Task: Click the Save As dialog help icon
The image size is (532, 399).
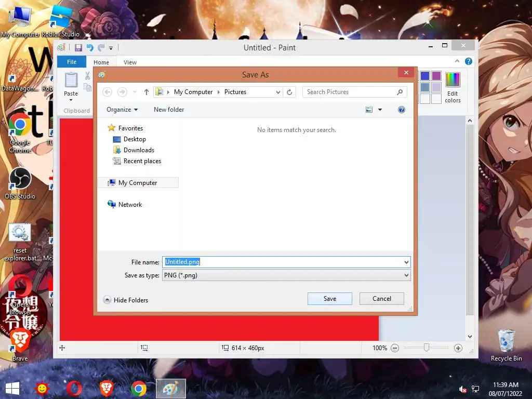Action: (402, 110)
